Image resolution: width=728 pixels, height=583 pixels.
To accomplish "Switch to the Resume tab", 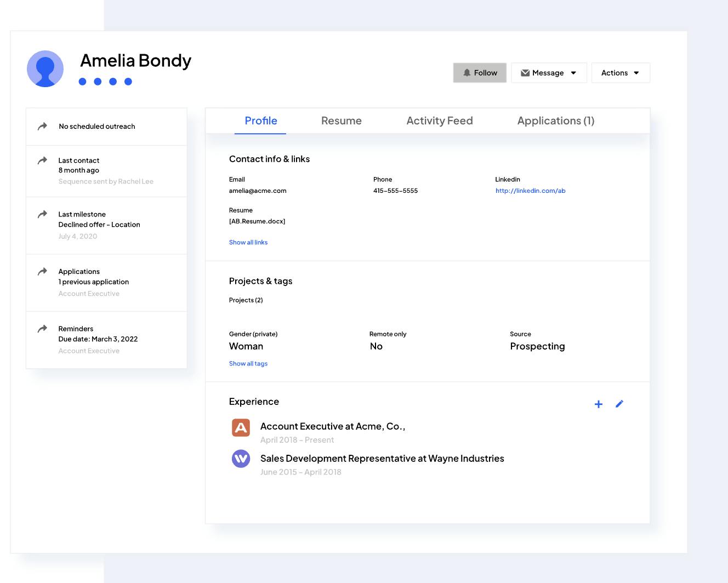I will pyautogui.click(x=341, y=121).
